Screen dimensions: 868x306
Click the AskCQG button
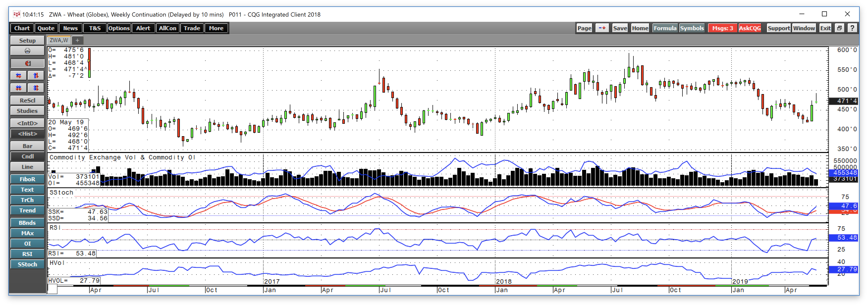coord(750,28)
